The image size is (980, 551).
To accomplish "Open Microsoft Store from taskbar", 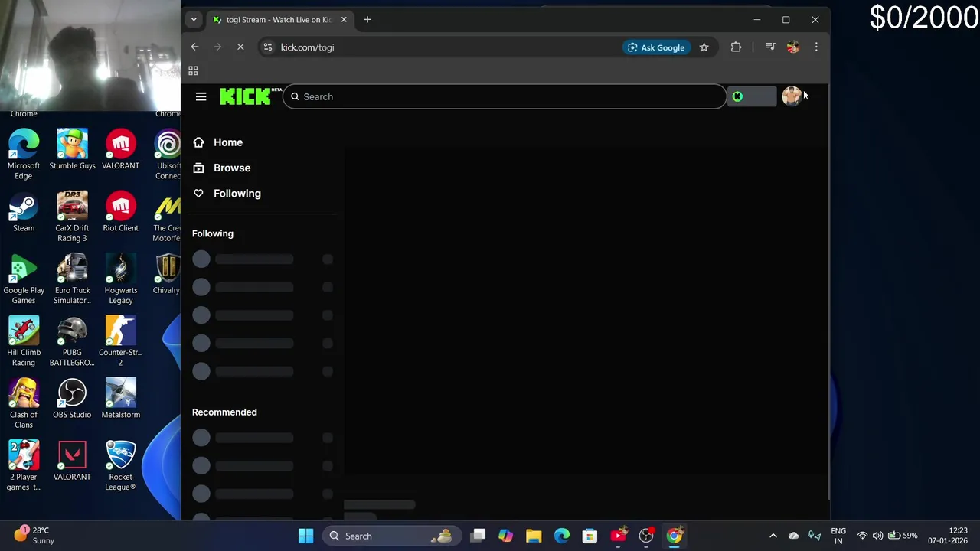I will [590, 536].
